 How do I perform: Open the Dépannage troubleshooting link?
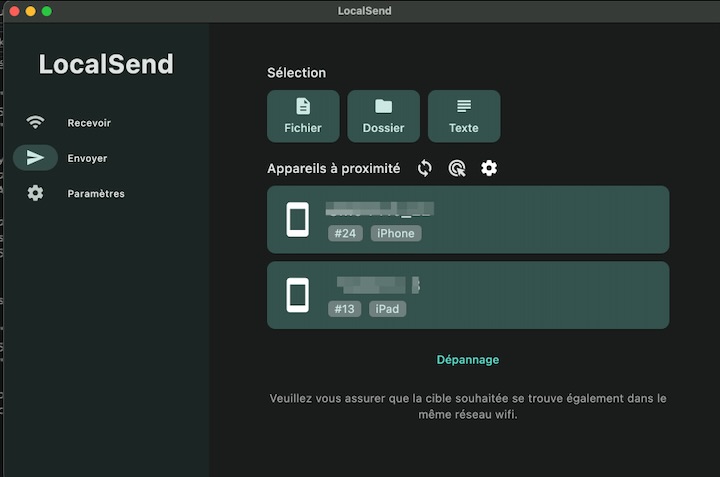[467, 360]
